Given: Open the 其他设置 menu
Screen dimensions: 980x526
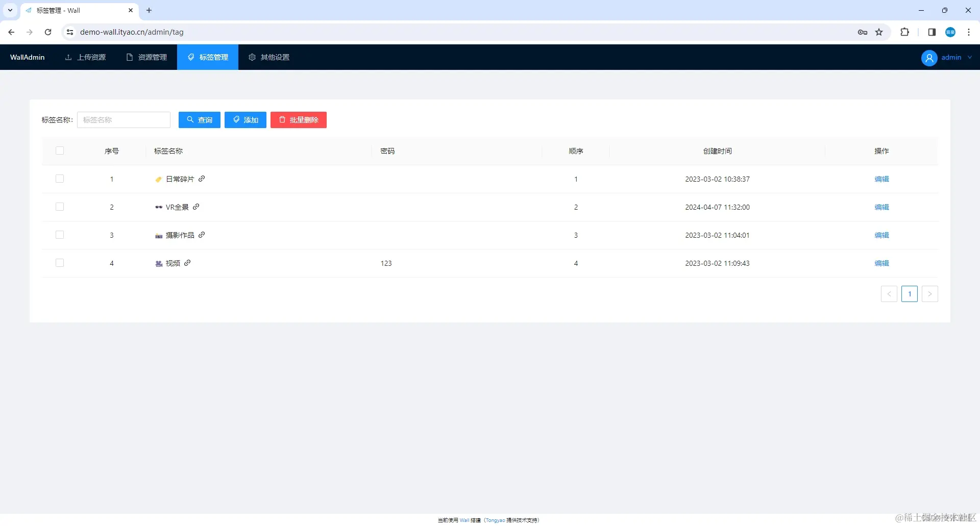Looking at the screenshot, I should point(269,57).
